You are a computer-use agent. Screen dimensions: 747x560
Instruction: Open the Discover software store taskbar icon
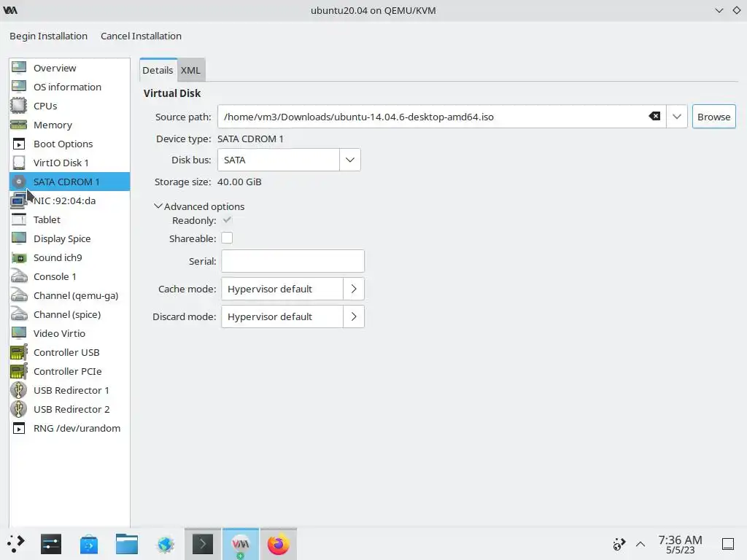pyautogui.click(x=88, y=544)
